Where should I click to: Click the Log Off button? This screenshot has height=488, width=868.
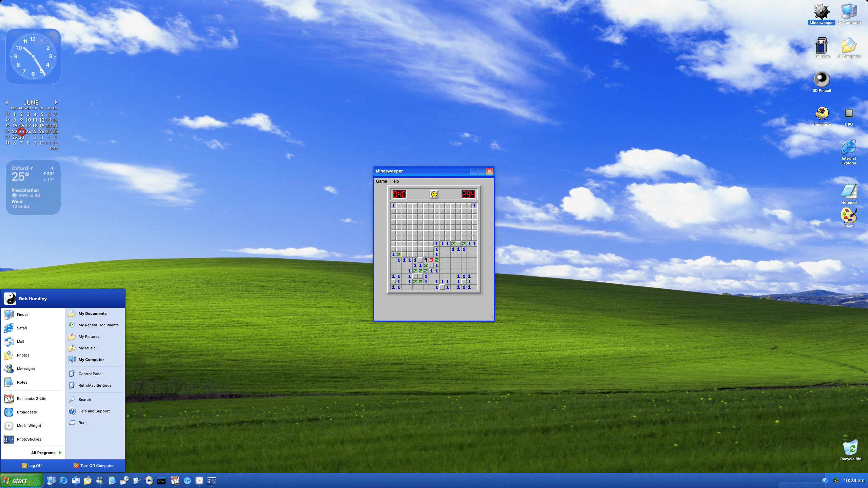32,466
